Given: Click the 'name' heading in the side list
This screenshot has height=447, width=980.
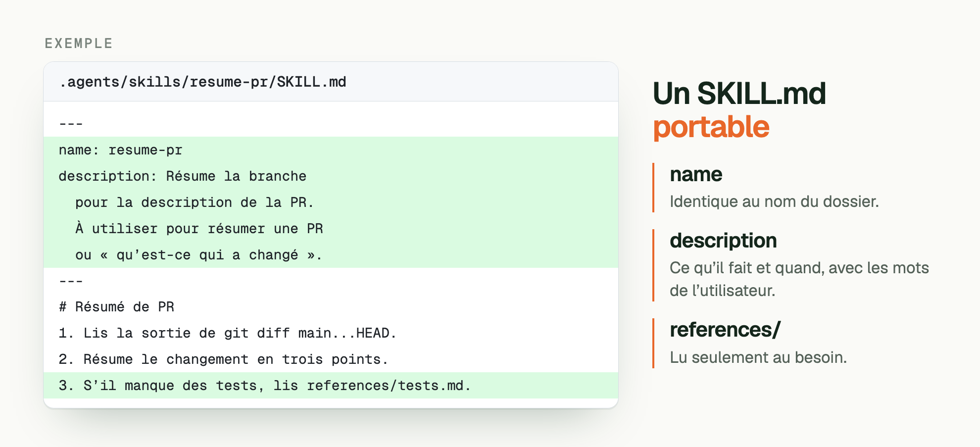Looking at the screenshot, I should [696, 174].
